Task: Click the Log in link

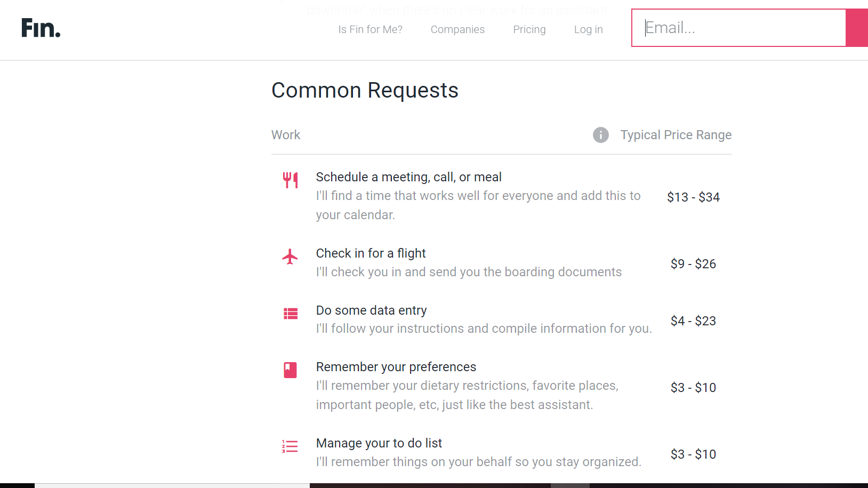Action: (x=588, y=29)
